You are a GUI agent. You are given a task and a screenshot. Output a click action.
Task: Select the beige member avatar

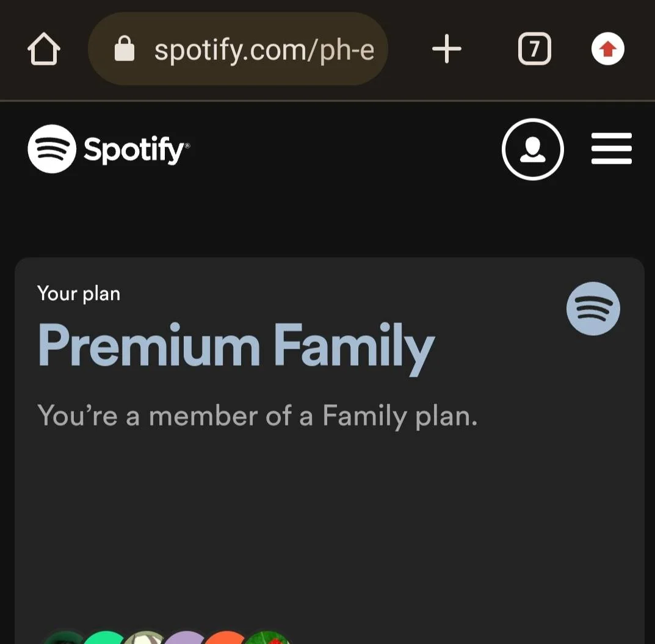coord(145,637)
